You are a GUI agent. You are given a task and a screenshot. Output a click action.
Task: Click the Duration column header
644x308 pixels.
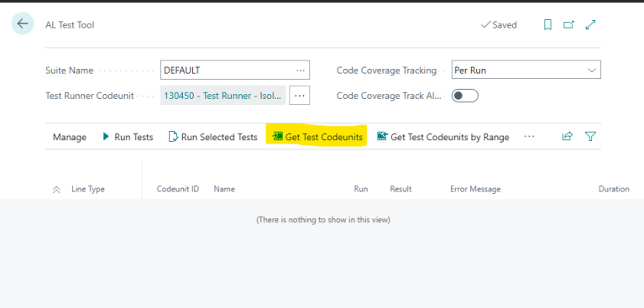614,190
